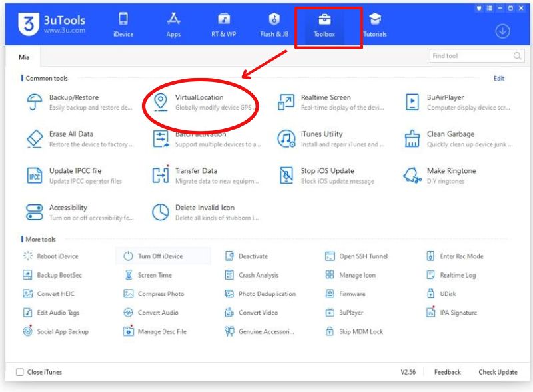Open the Manage Icon grid tool
The width and height of the screenshot is (533, 392).
coord(350,275)
